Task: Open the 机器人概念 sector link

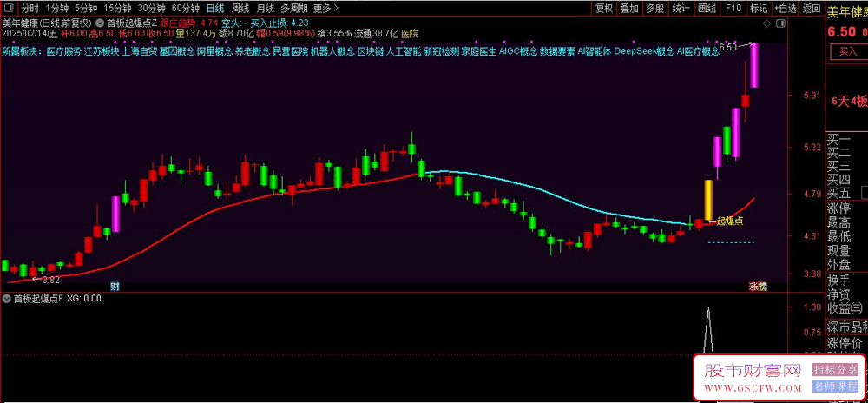Action: tap(332, 52)
